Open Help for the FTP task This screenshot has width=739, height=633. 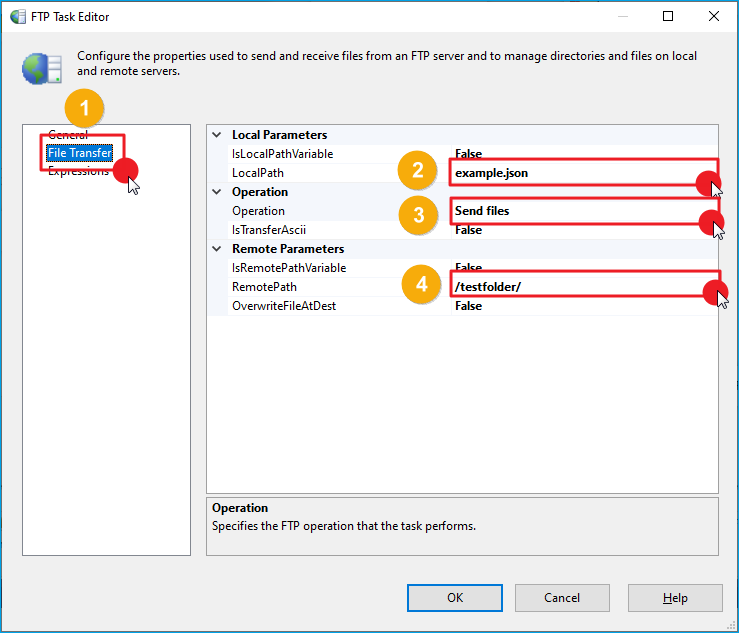pyautogui.click(x=675, y=598)
